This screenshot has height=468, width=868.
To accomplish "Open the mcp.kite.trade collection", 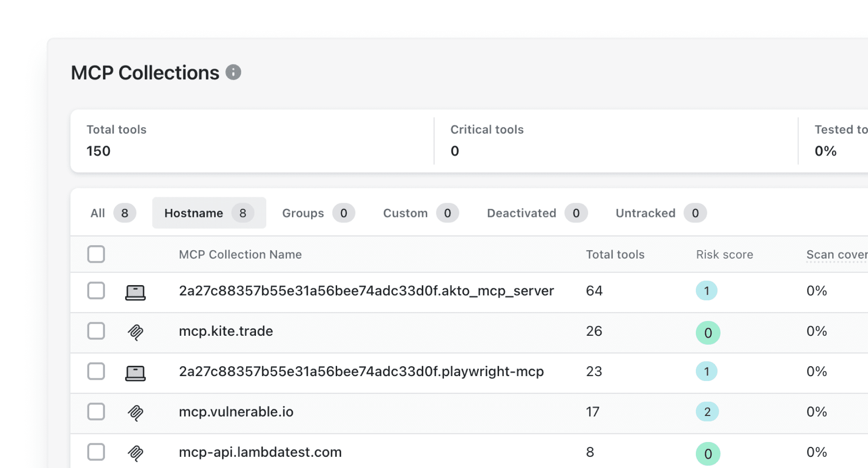I will click(x=226, y=331).
